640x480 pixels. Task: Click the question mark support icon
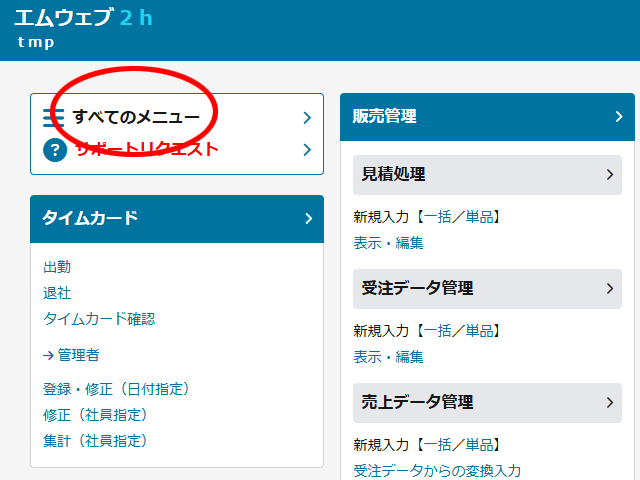(55, 150)
